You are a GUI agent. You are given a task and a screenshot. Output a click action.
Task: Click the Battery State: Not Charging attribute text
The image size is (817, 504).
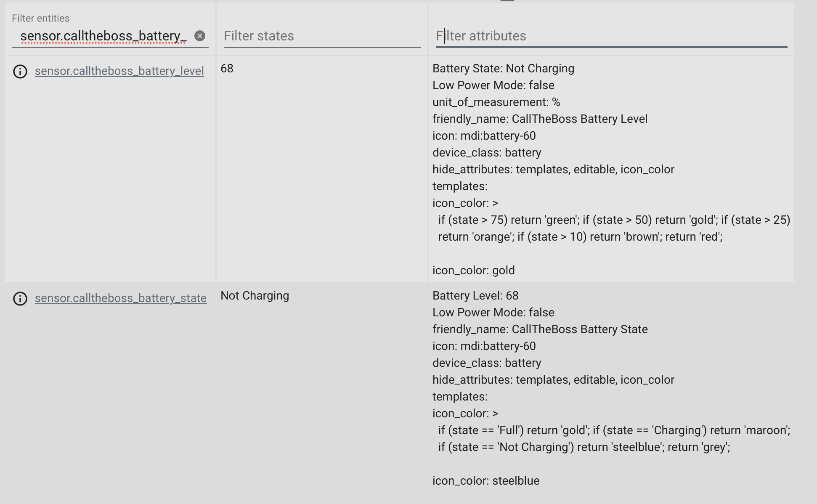[503, 68]
